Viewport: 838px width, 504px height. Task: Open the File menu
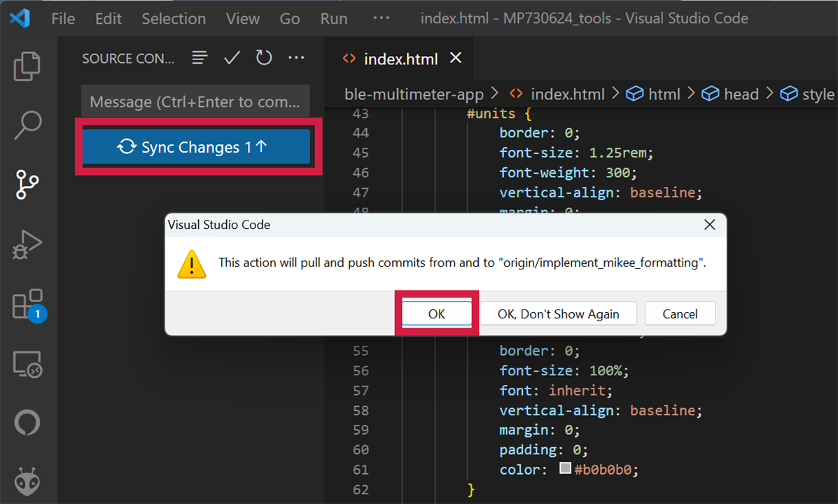tap(63, 19)
